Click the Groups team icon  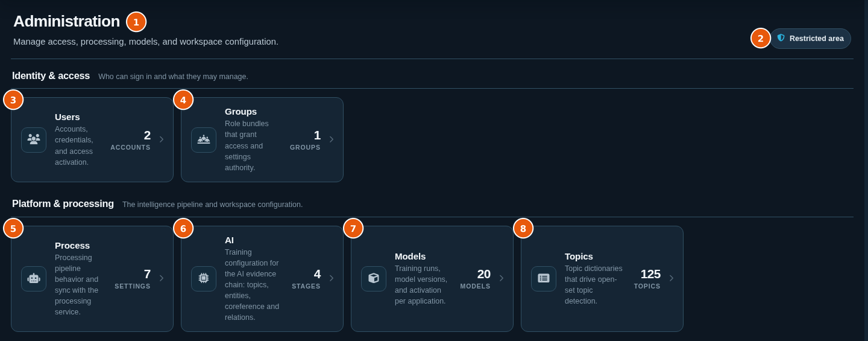(x=204, y=139)
